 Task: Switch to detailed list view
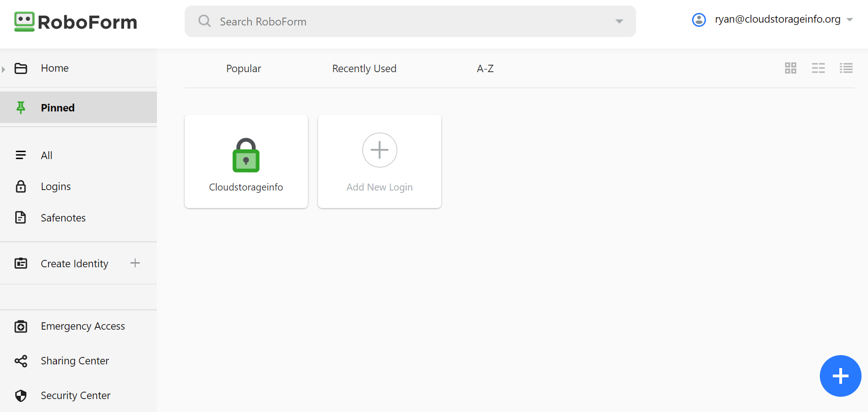click(x=846, y=68)
